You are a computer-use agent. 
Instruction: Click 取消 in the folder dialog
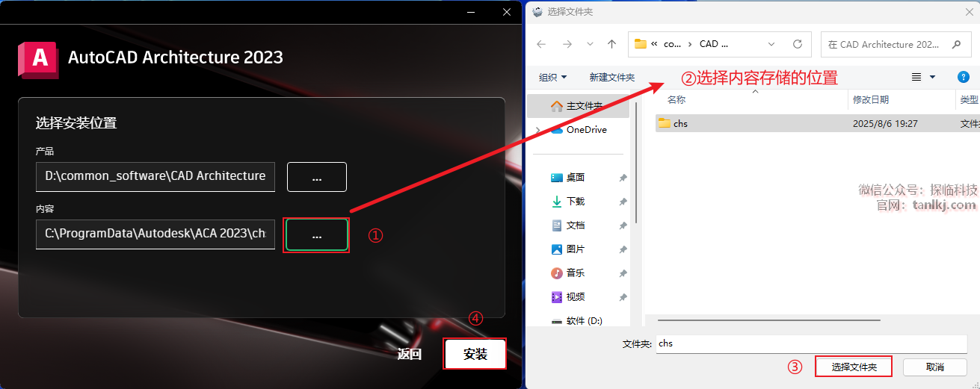(934, 367)
